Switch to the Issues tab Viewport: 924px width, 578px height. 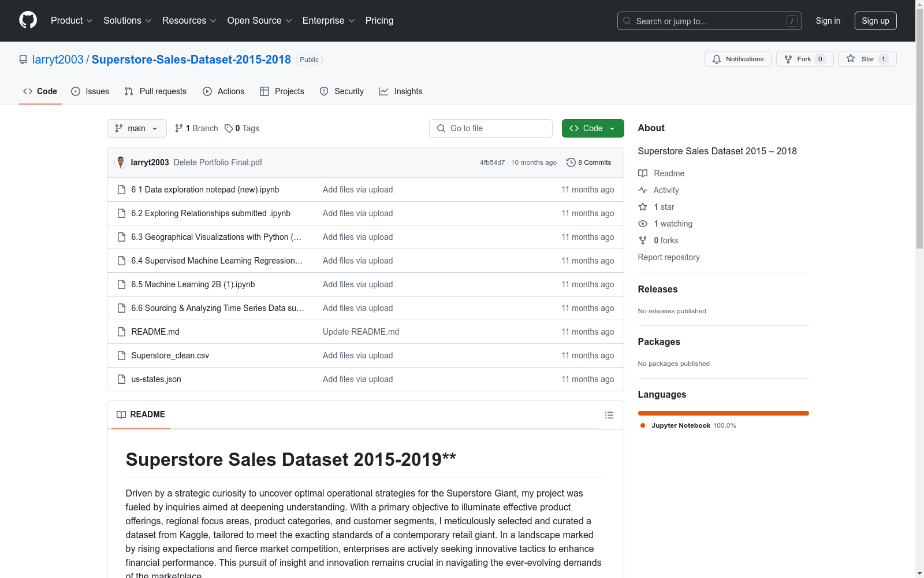point(90,91)
